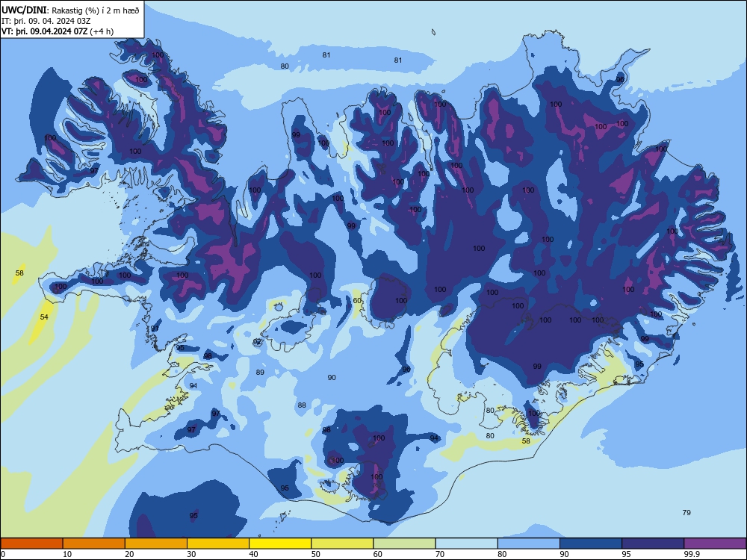Screen dimensions: 747x560
Task: Click the UWC/DINI Rakastig title line
Action: click(x=70, y=10)
